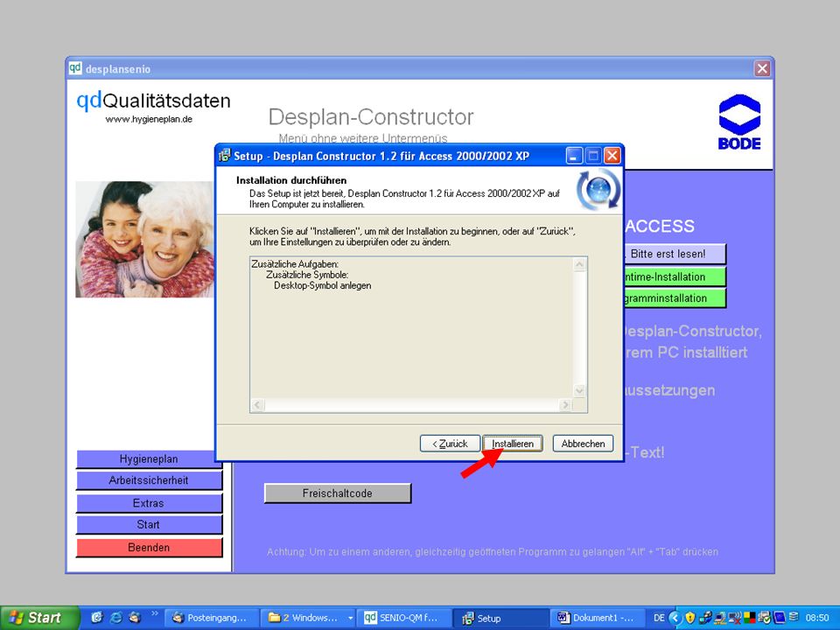Switch to SENIO-QM taskbar item
840x630 pixels.
click(x=404, y=618)
